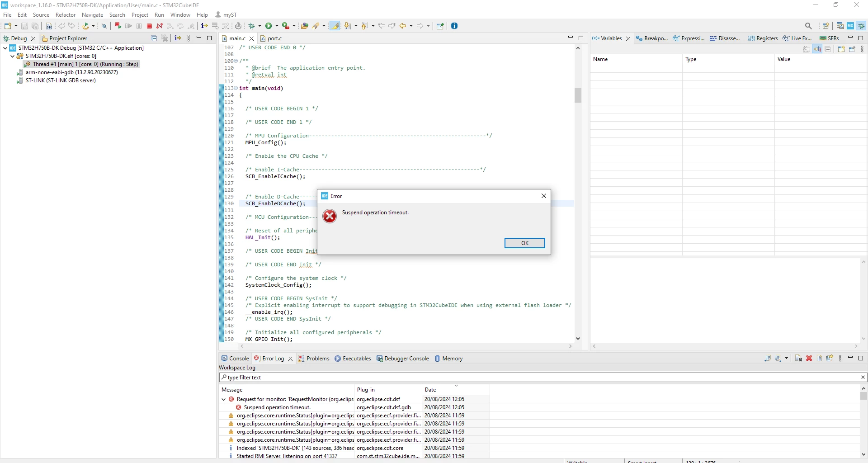The image size is (868, 463).
Task: Collapse the STM32H750B-DK.elf tree node
Action: (12, 56)
